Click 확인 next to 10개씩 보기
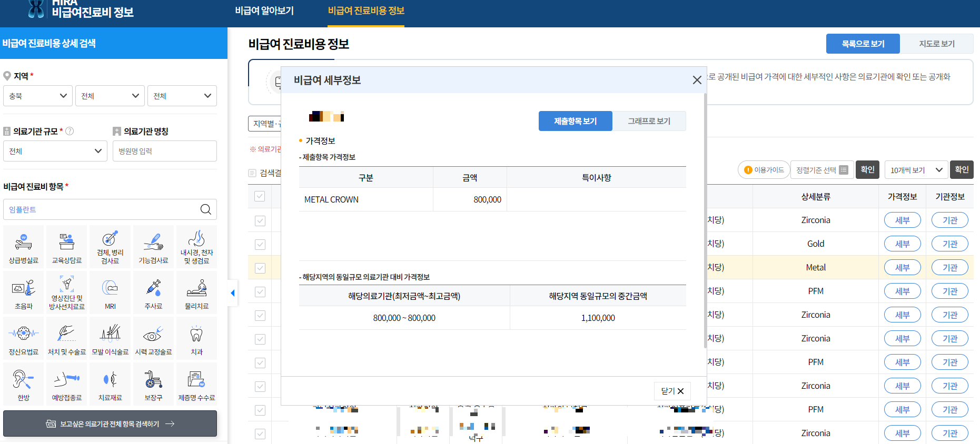980x444 pixels. click(x=962, y=169)
